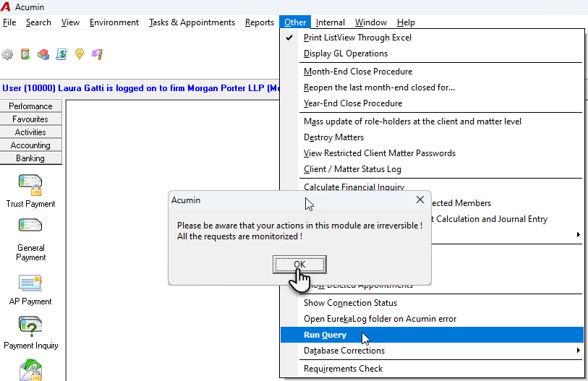Choose View Restricted Client Matter Passwords

pyautogui.click(x=432, y=153)
